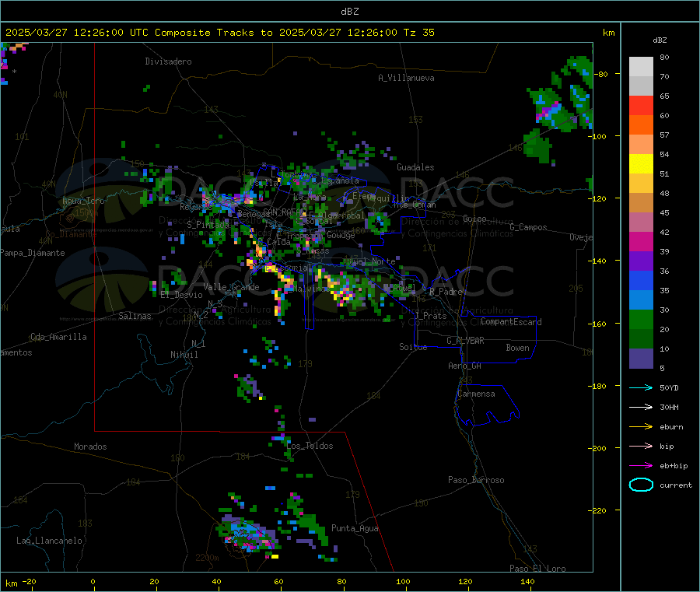Click the 'eb+bip' legend label
Image resolution: width=700 pixels, height=592 pixels.
click(674, 466)
